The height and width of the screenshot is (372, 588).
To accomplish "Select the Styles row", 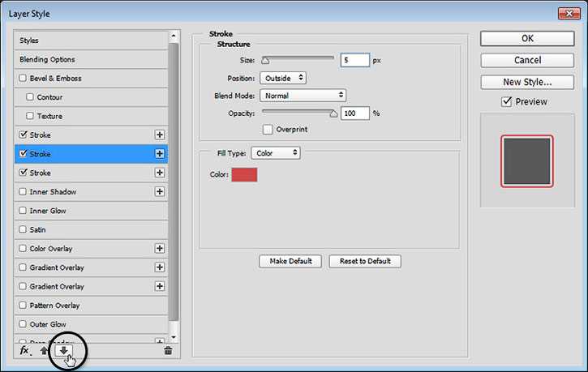I will click(91, 41).
